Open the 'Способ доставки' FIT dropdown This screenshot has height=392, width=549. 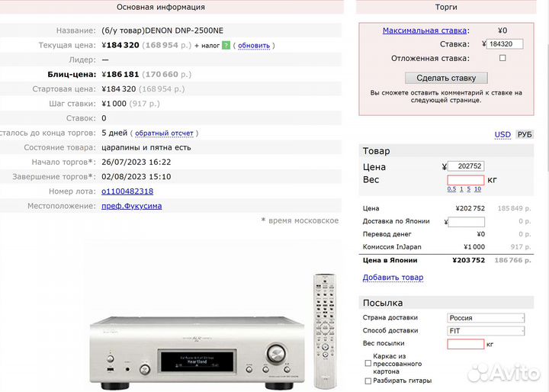point(486,331)
